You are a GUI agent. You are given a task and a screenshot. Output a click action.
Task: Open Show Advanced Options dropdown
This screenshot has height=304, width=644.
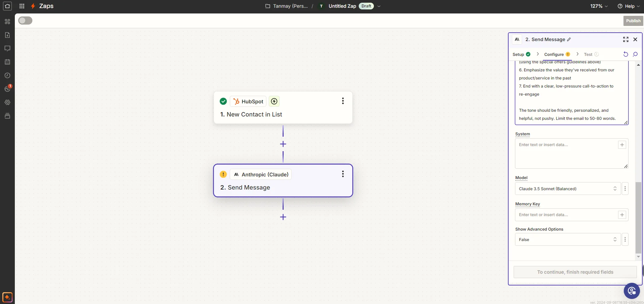click(568, 240)
